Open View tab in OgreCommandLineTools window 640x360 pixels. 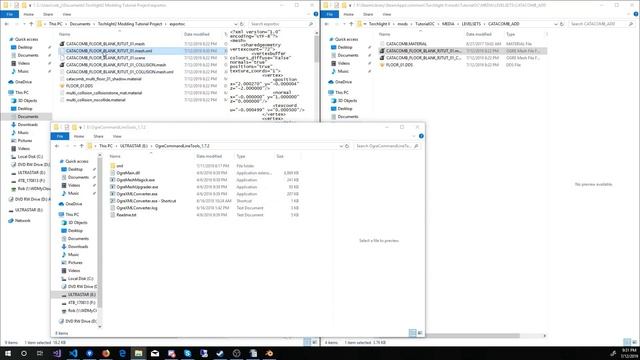(117, 136)
